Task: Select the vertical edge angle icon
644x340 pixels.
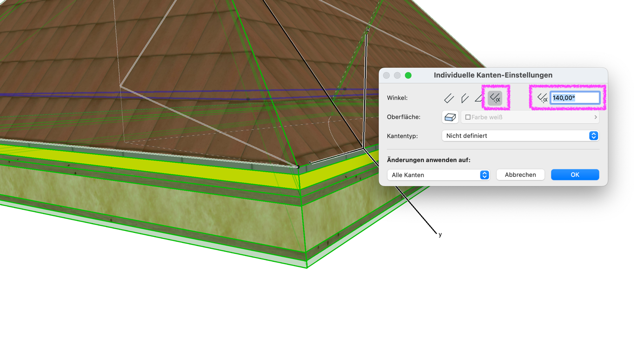Action: pyautogui.click(x=464, y=98)
